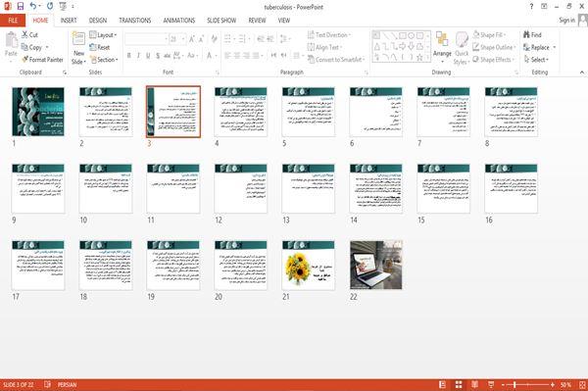Open the Section dropdown
This screenshot has width=588, height=391.
tap(104, 60)
